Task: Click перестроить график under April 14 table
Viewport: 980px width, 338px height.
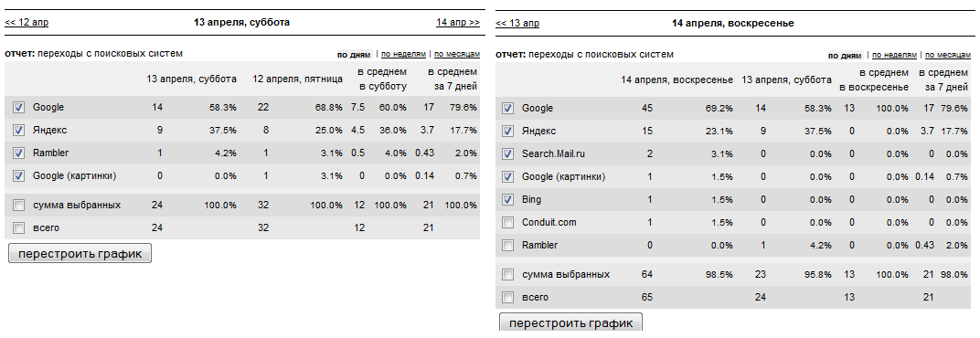Action: [570, 322]
